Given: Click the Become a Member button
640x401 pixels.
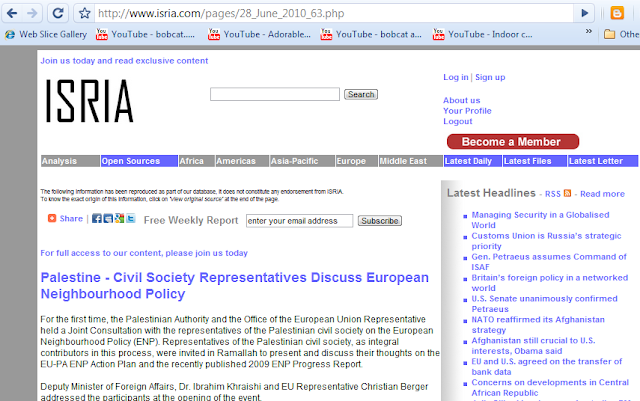Looking at the screenshot, I should [x=513, y=142].
